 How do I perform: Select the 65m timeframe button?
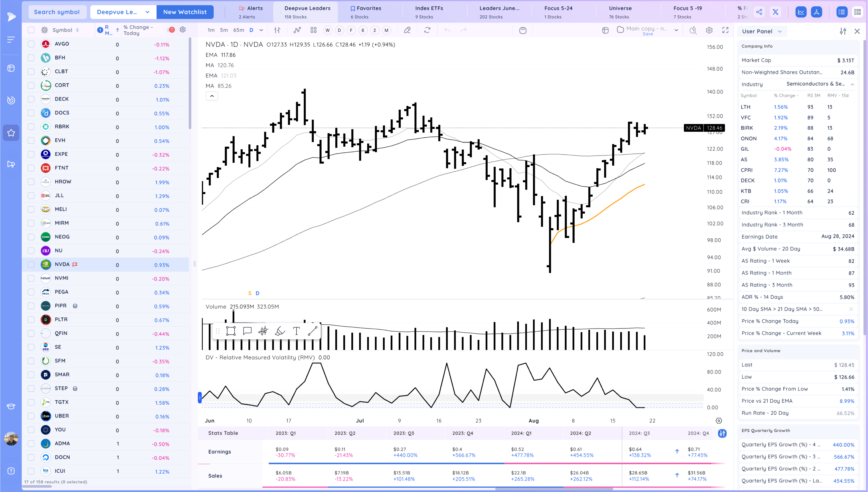(238, 30)
